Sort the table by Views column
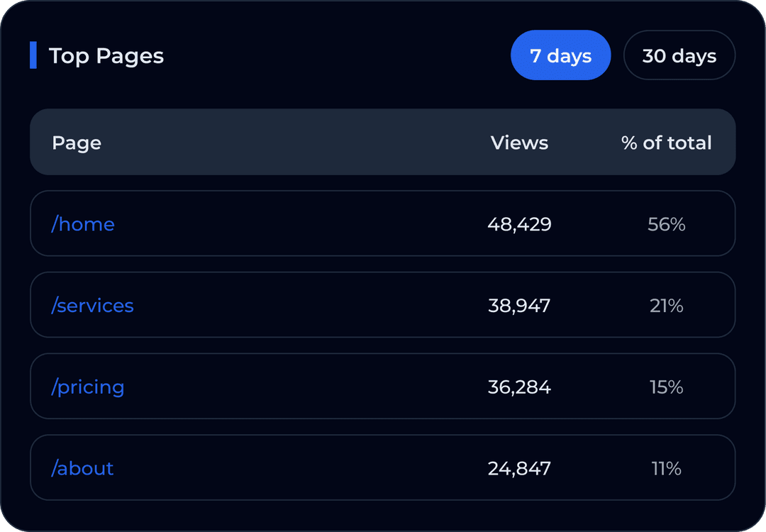Viewport: 766px width, 532px height. (x=519, y=143)
